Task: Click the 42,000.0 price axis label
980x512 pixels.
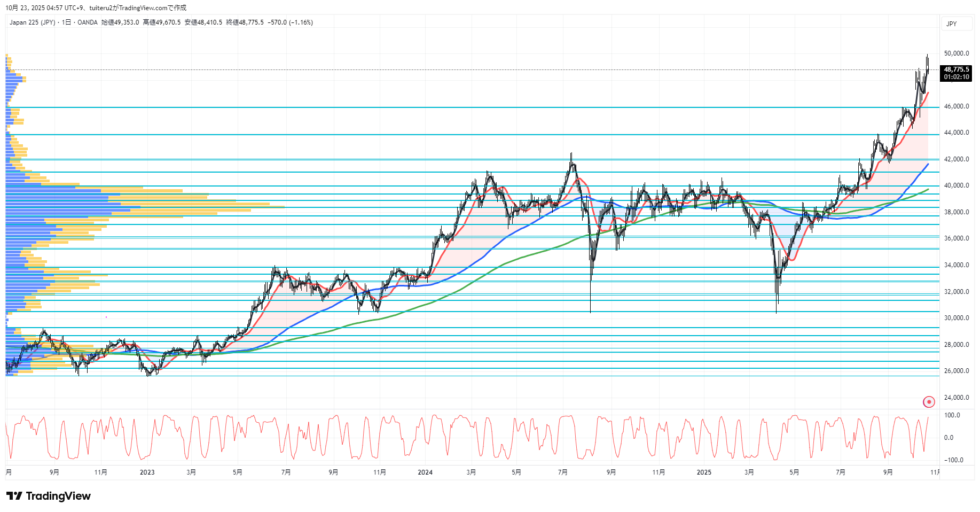Action: click(956, 159)
